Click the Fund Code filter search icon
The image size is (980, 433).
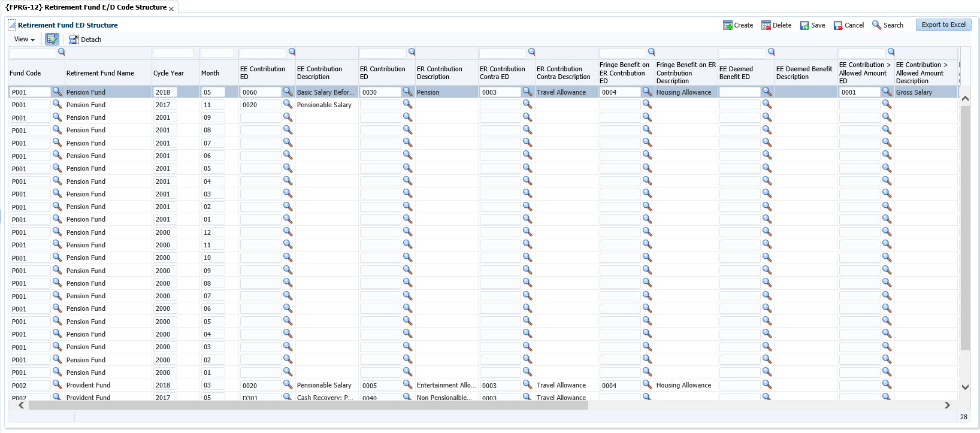61,52
